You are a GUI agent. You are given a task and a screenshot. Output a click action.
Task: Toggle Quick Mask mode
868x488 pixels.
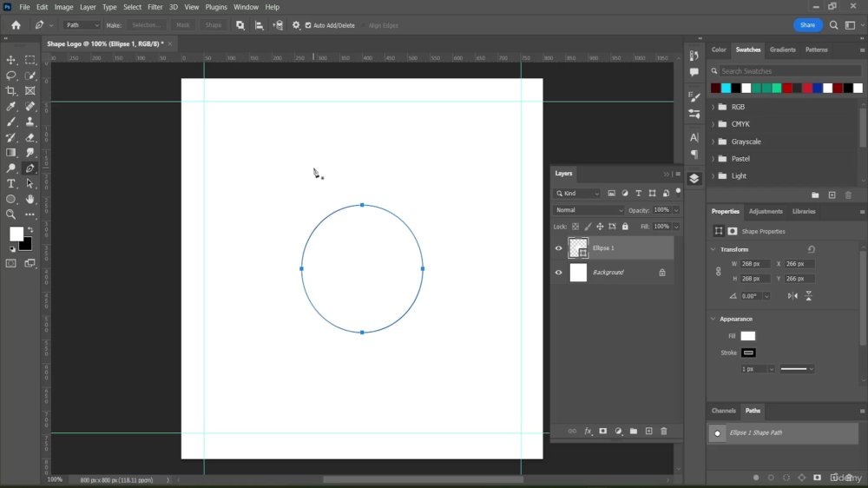point(11,263)
